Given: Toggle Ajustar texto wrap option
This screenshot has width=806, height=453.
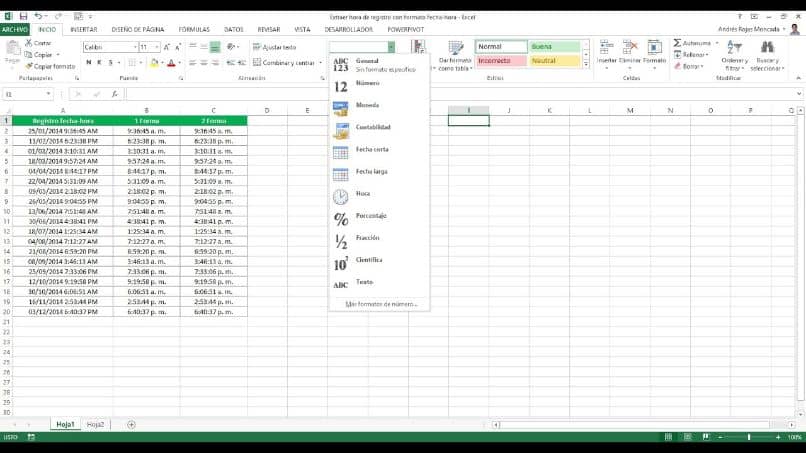Looking at the screenshot, I should [x=274, y=47].
